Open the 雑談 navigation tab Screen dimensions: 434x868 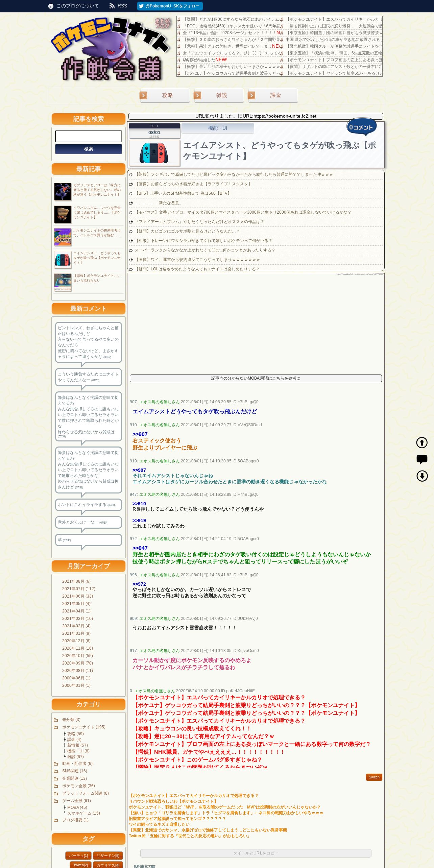coord(219,95)
